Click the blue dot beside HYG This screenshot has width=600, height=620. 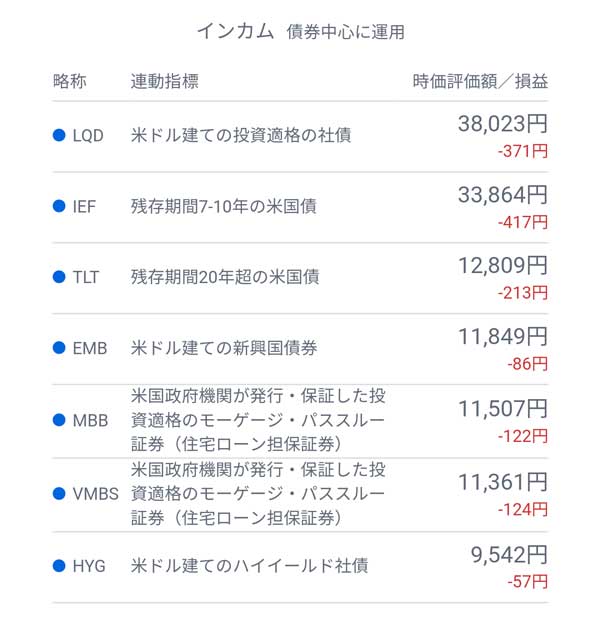coord(58,566)
